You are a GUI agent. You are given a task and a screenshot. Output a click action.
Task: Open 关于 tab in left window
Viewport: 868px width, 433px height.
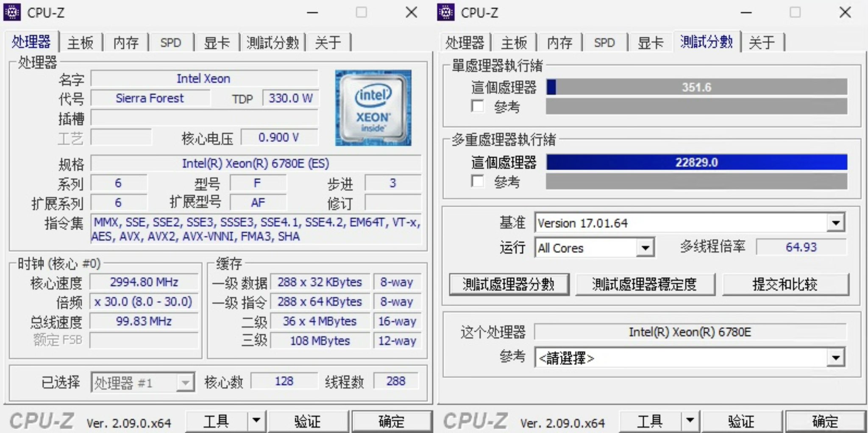(x=328, y=43)
